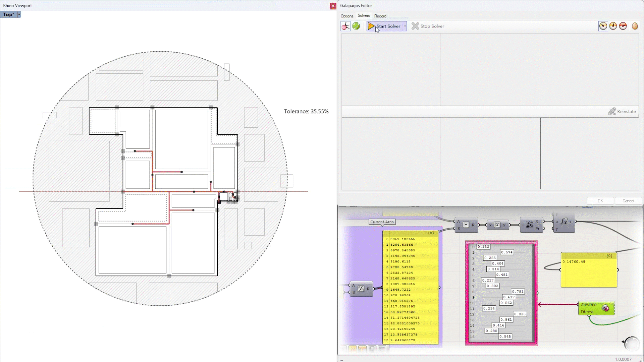
Task: Click the egg icon at the toolbar's right end
Action: [635, 26]
